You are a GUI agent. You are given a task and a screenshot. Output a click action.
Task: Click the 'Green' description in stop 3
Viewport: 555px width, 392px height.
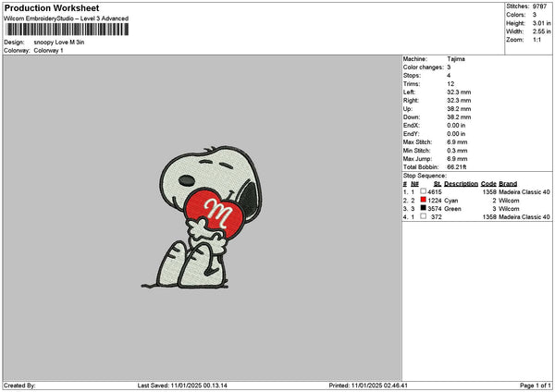(452, 209)
